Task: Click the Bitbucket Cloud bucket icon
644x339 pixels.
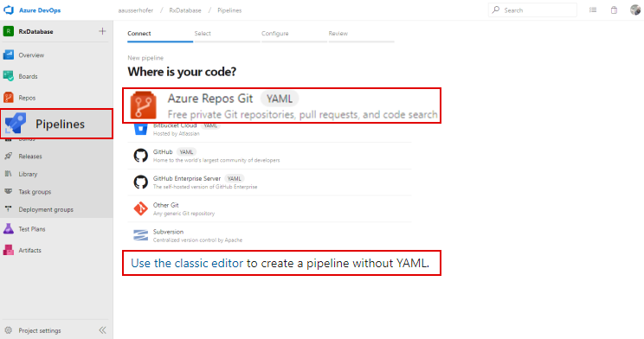Action: point(141,129)
